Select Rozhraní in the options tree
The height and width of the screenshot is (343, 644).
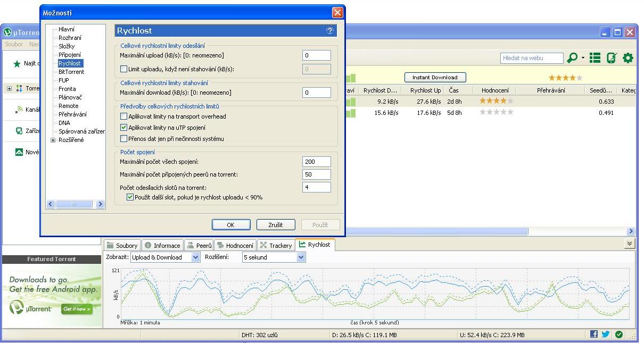[x=70, y=38]
